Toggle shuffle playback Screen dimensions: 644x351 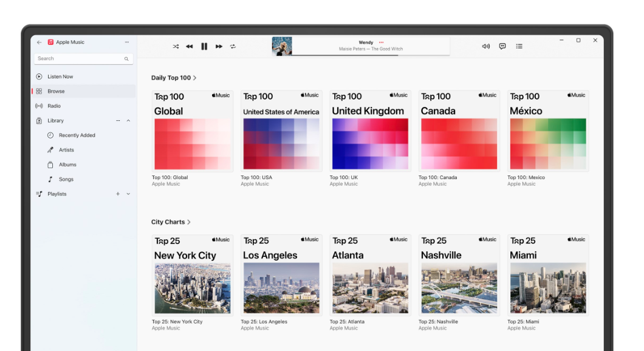(176, 46)
